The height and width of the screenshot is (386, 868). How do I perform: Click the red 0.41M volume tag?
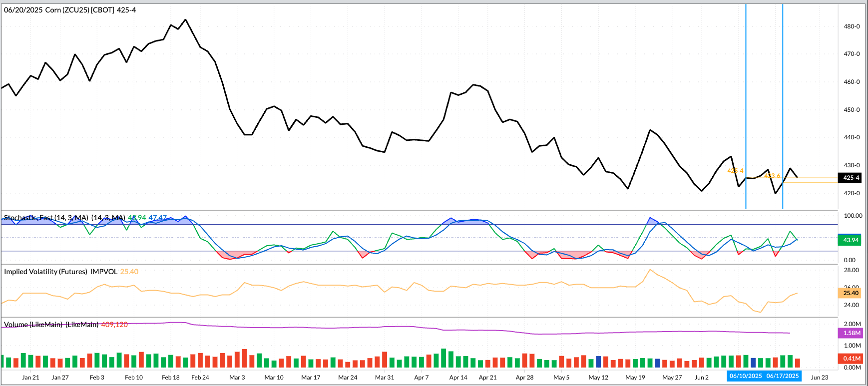click(852, 358)
